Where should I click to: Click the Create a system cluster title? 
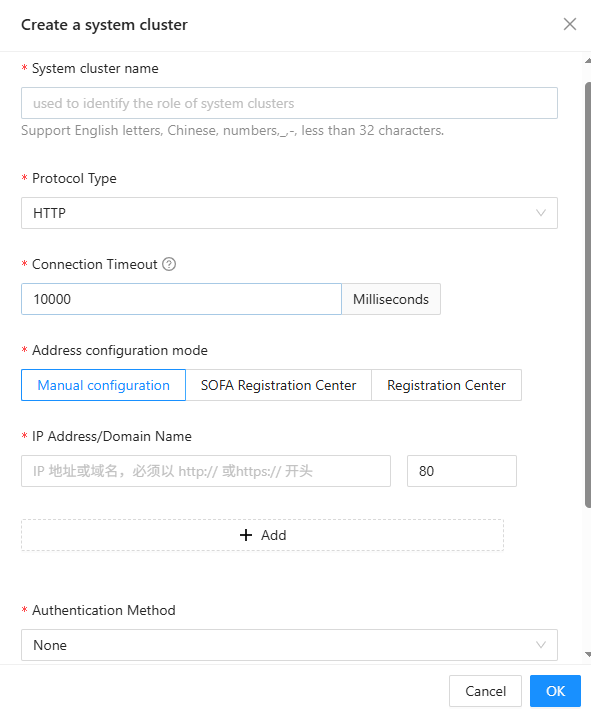[x=104, y=25]
